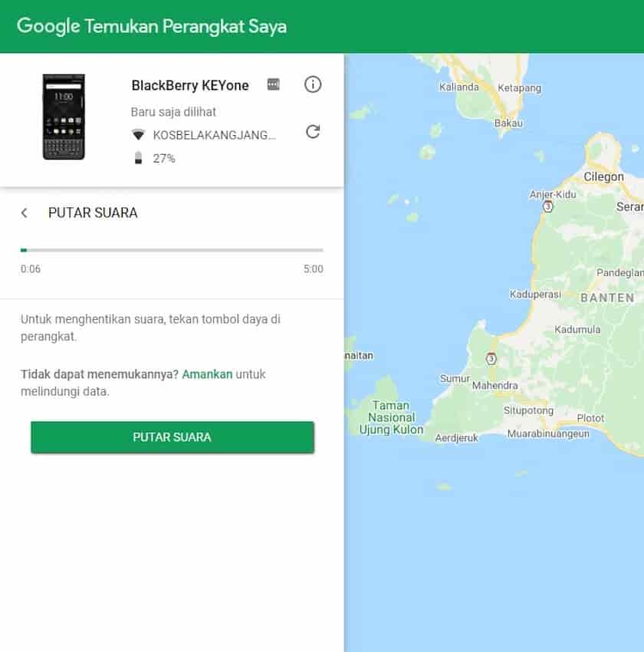Click the Sumur label on the map
This screenshot has height=652, width=644.
coord(455,378)
